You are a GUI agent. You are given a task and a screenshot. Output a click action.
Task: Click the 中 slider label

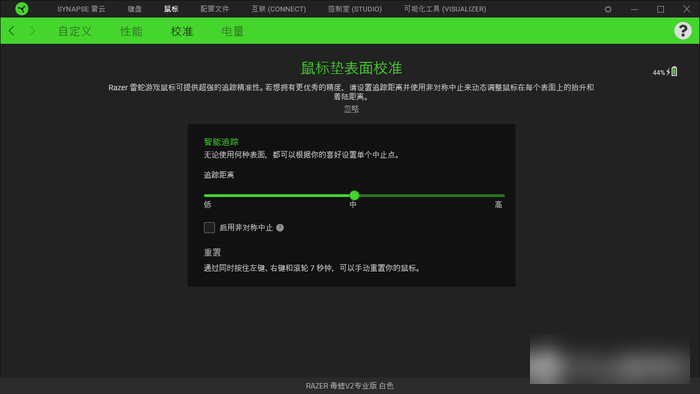coord(353,204)
